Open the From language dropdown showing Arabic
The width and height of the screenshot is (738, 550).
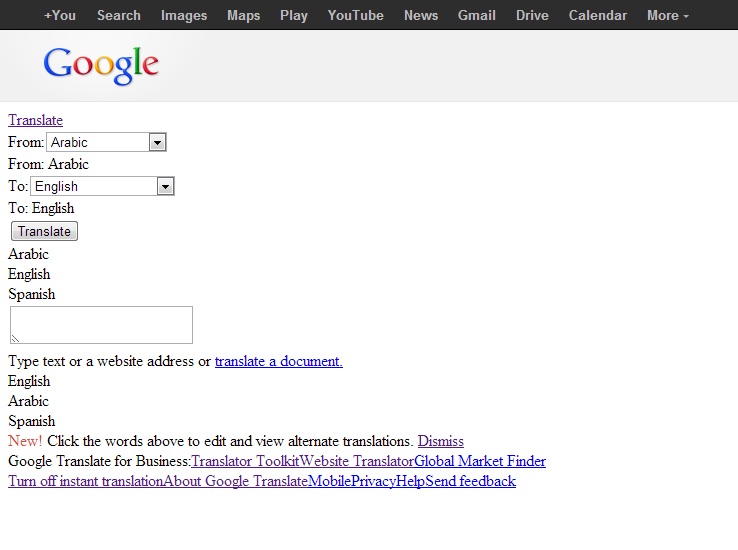click(x=106, y=142)
